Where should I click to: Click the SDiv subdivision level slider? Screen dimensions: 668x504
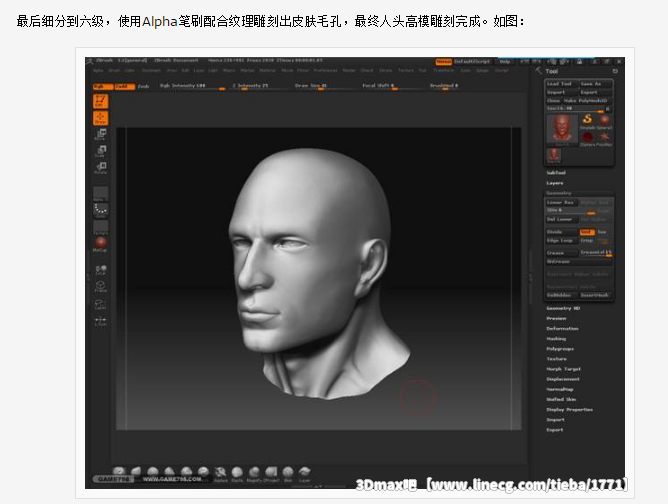(571, 211)
